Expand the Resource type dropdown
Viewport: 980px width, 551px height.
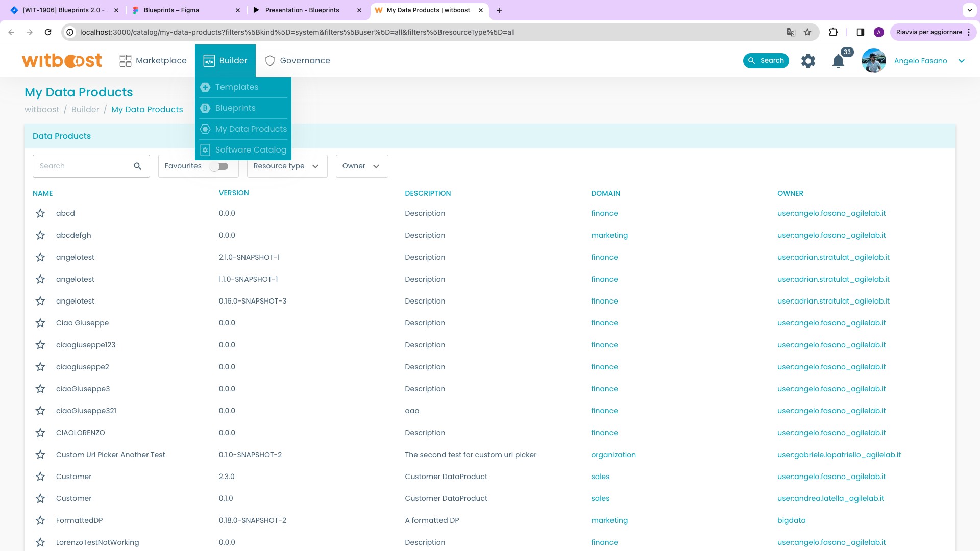[287, 166]
